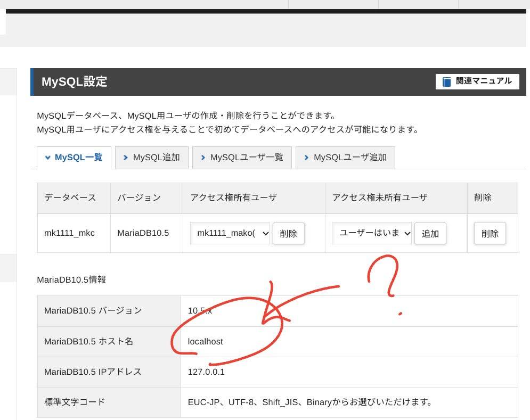This screenshot has height=420, width=530.
Task: Switch to the MySQL追加 tab
Action: (151, 158)
